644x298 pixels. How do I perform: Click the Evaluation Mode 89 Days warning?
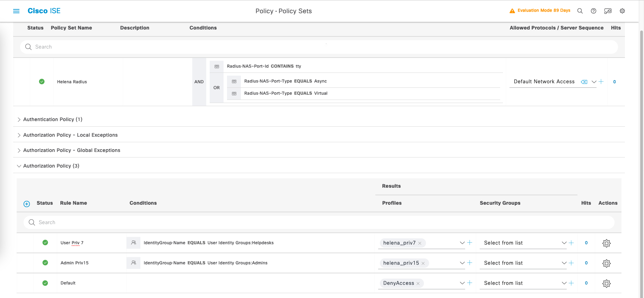[540, 11]
